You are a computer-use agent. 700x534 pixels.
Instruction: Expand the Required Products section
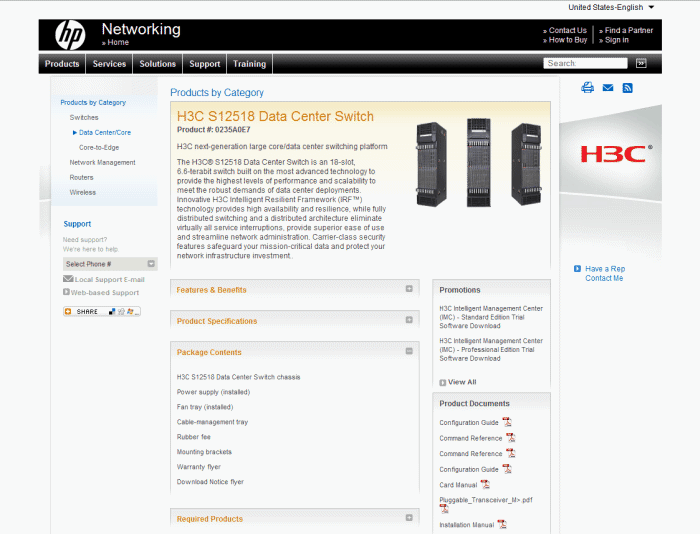pyautogui.click(x=409, y=518)
